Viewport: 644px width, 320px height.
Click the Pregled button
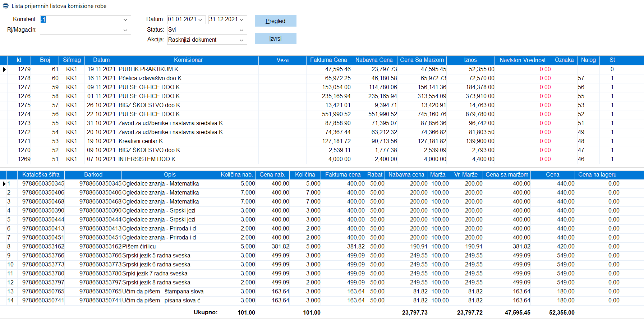(275, 21)
